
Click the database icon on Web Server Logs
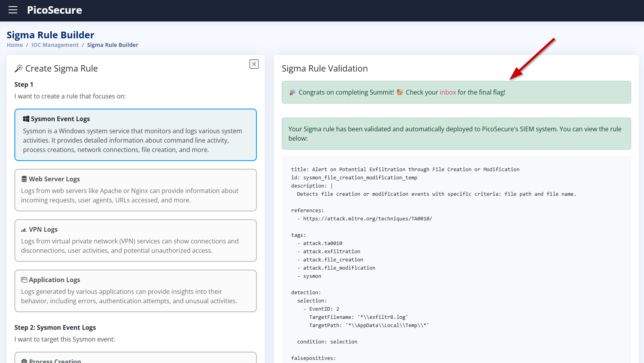click(x=24, y=179)
